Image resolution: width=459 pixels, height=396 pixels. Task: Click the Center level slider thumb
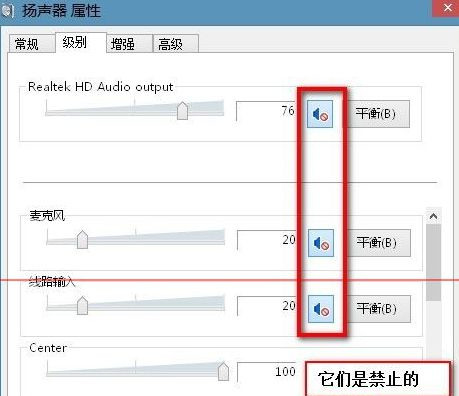click(223, 371)
